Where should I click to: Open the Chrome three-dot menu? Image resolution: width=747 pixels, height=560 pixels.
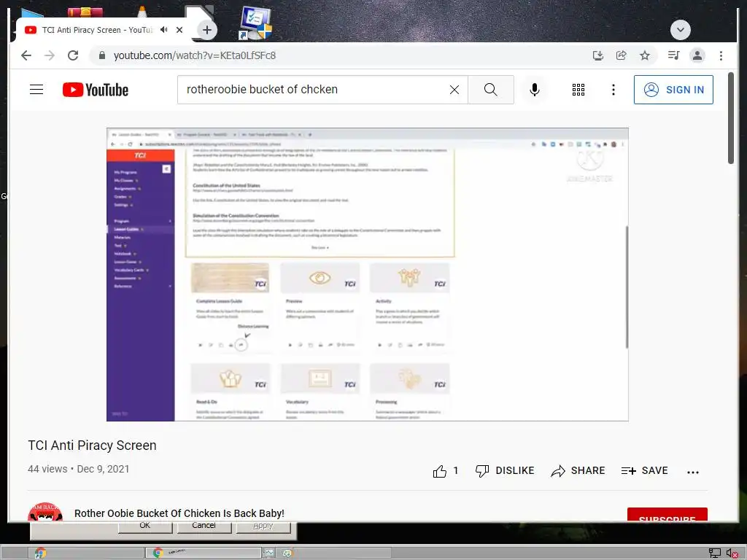pyautogui.click(x=721, y=55)
